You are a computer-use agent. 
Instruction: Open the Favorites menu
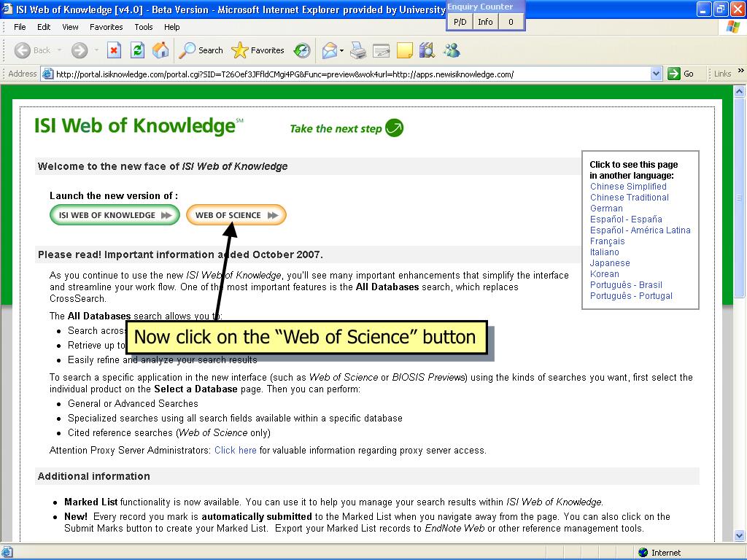[x=107, y=27]
